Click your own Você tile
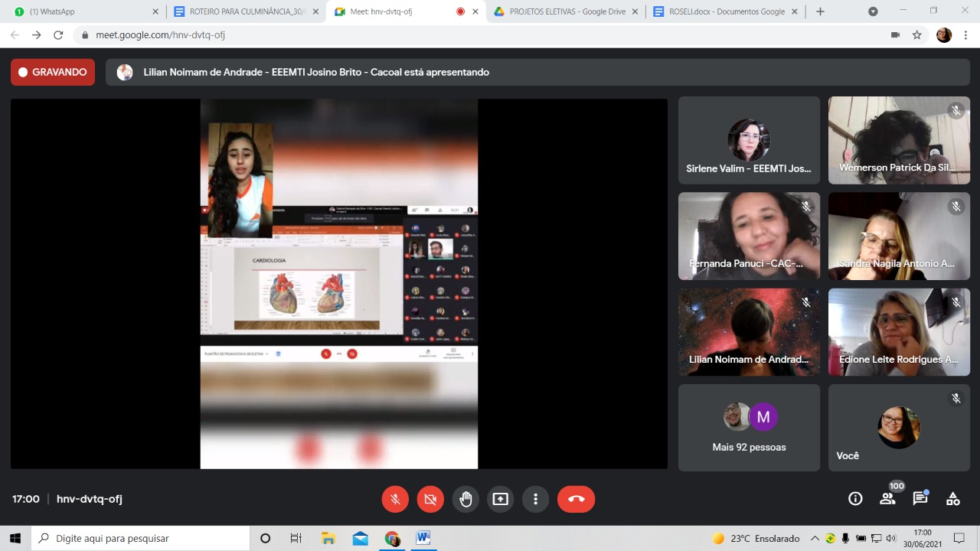Viewport: 980px width, 551px height. tap(899, 428)
